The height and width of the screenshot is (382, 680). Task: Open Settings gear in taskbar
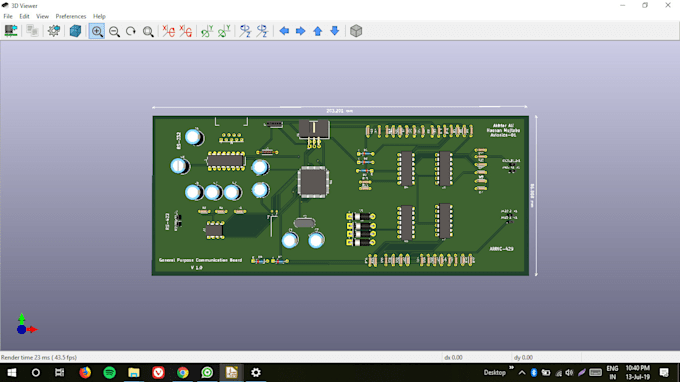point(256,372)
